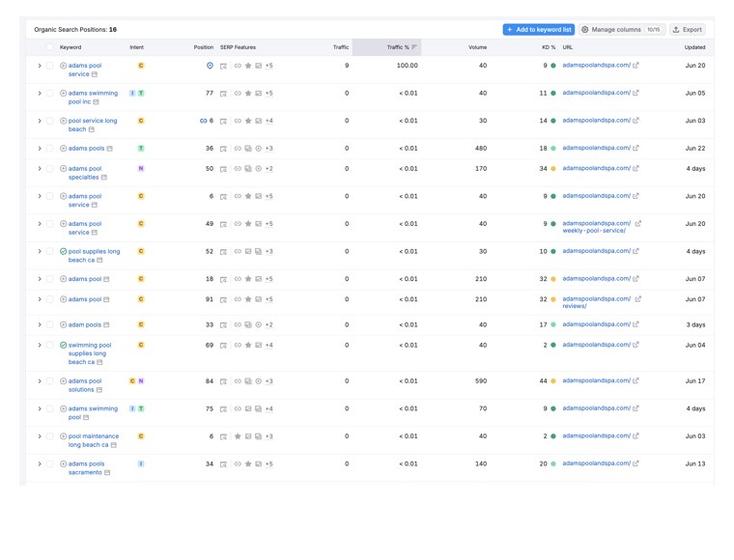Open external link icon beside weekly-pool-service URL
Image resolution: width=734 pixels, height=560 pixels.
pyautogui.click(x=638, y=224)
